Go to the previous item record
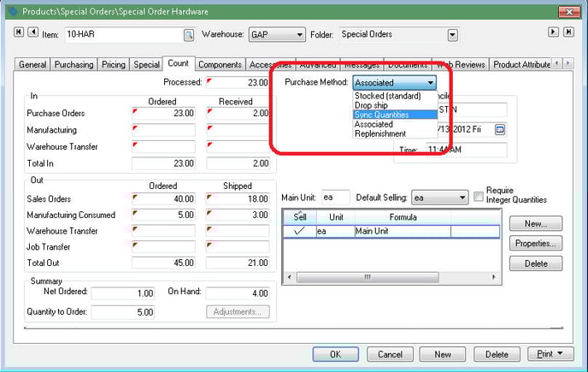588x372 pixels. (x=32, y=34)
